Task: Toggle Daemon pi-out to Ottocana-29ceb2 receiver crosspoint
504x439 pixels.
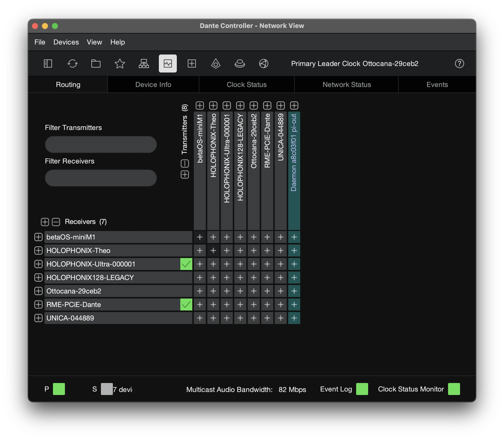Action: pyautogui.click(x=294, y=291)
